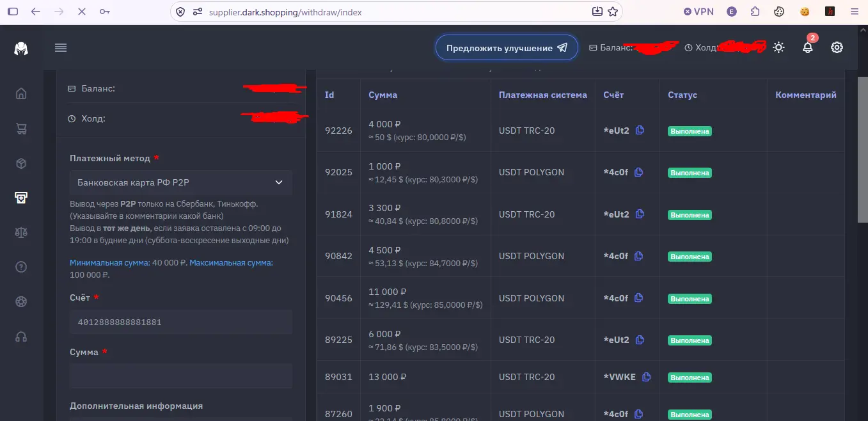
Task: Open the notifications bell
Action: [x=808, y=47]
